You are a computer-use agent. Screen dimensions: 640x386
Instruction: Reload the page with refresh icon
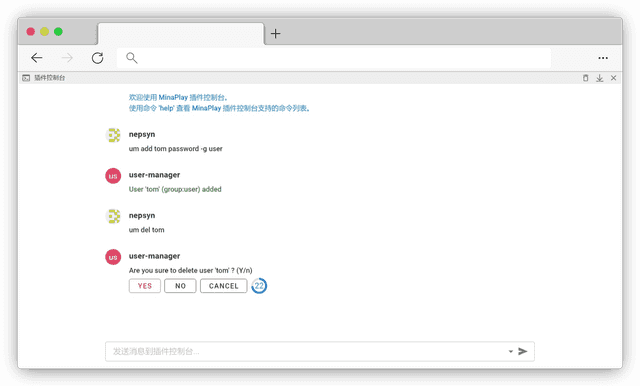coord(97,58)
